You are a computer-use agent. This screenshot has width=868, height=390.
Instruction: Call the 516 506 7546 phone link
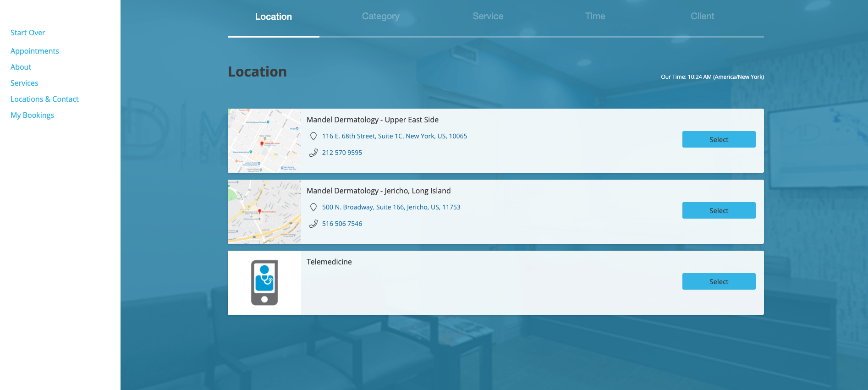(x=342, y=224)
